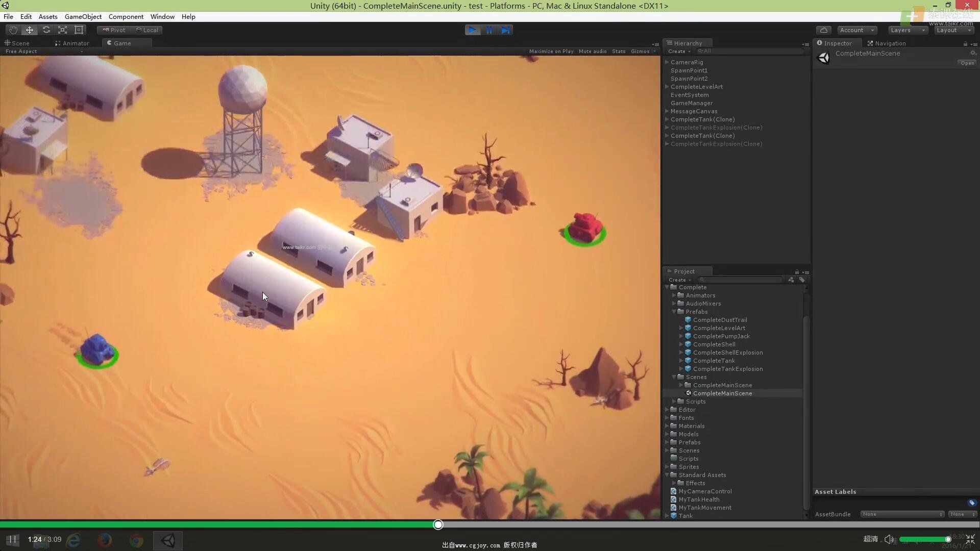This screenshot has width=980, height=551.
Task: Expand MessageCanvas in Hierarchy
Action: (x=667, y=111)
